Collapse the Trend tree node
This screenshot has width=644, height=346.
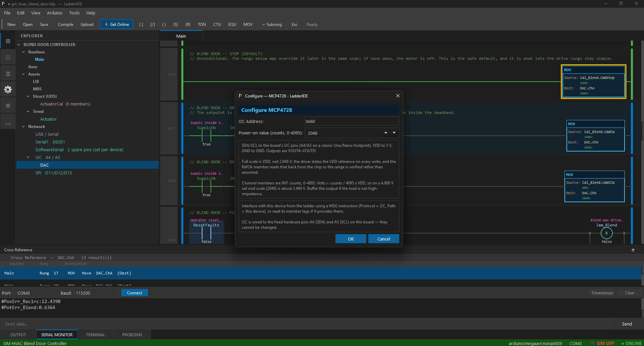(x=28, y=112)
